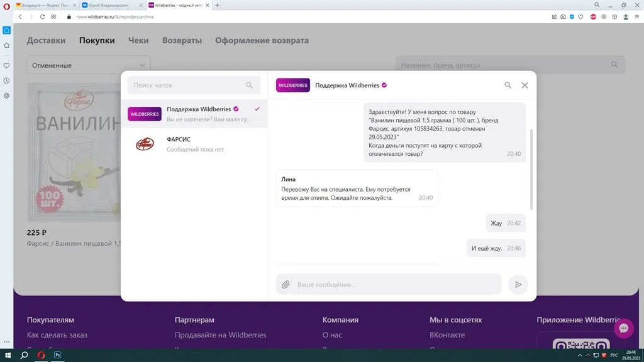This screenshot has height=362, width=644.
Task: Open the Возвраты section
Action: coord(182,40)
